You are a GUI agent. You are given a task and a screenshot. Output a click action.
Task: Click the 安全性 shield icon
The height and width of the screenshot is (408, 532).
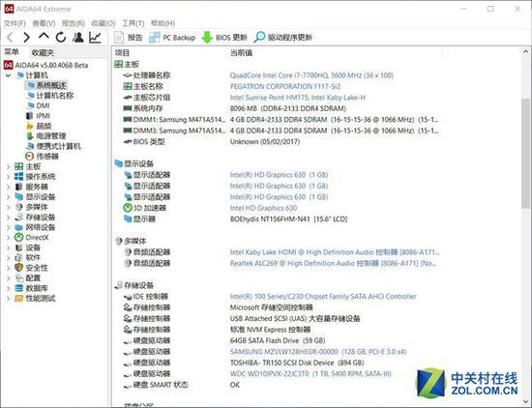point(19,268)
